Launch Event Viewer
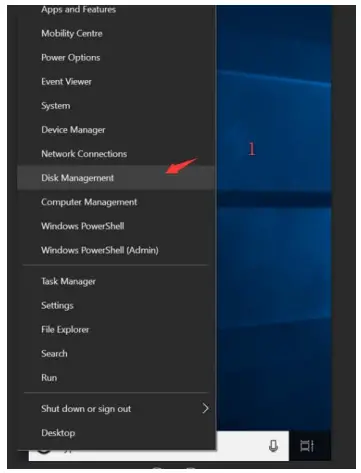This screenshot has height=473, width=361. tap(116, 82)
